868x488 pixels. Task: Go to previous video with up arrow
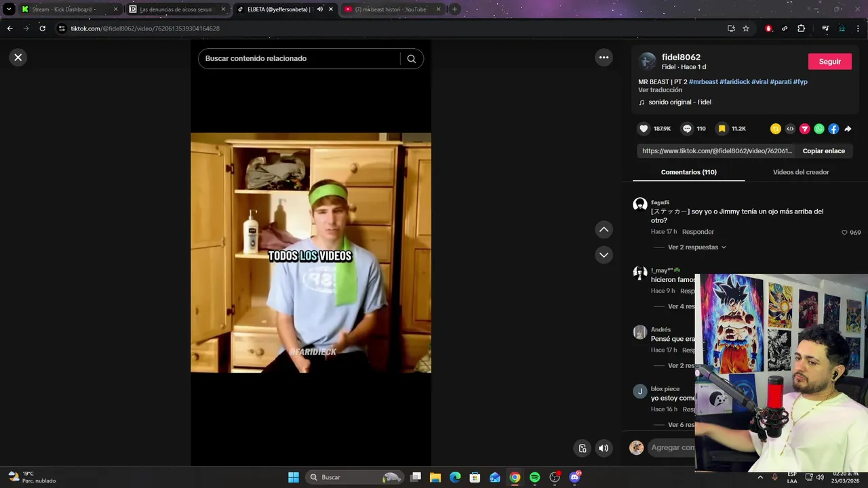click(604, 230)
